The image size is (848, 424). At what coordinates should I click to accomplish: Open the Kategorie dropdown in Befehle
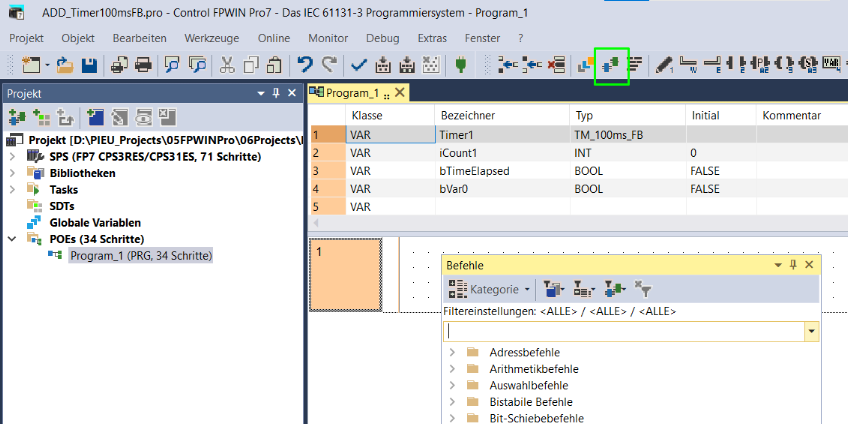click(489, 289)
